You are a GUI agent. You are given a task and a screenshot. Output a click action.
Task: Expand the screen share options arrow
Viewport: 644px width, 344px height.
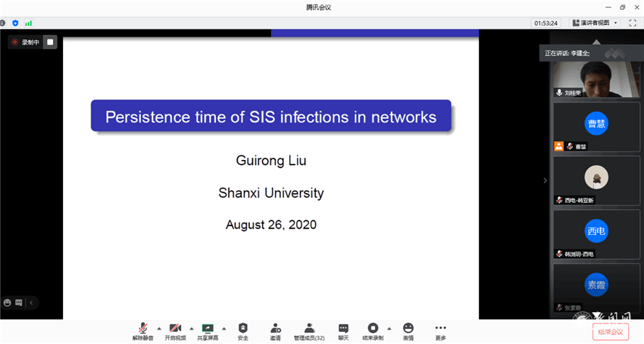[x=224, y=328]
